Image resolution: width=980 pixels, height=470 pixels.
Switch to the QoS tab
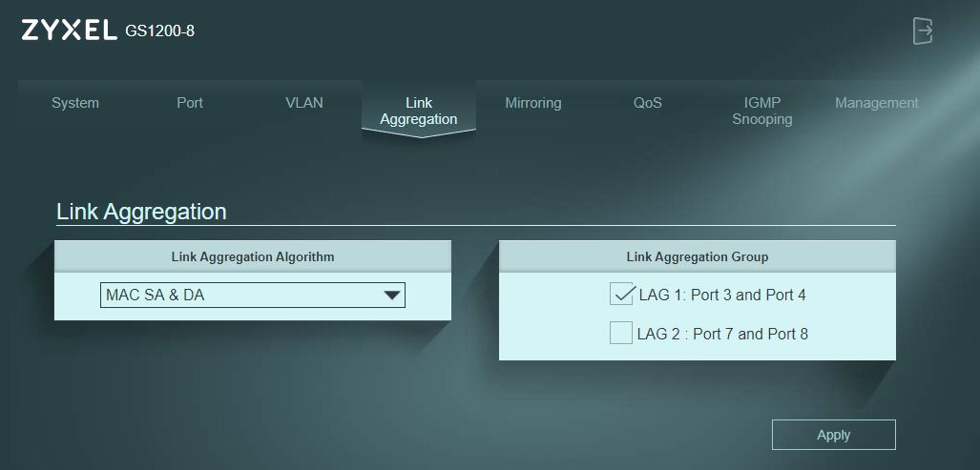coord(648,103)
